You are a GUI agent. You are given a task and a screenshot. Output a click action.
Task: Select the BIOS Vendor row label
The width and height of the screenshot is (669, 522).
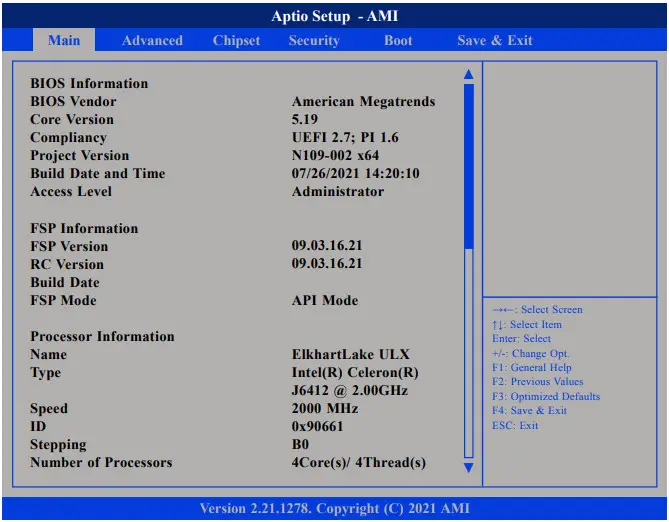coord(73,102)
